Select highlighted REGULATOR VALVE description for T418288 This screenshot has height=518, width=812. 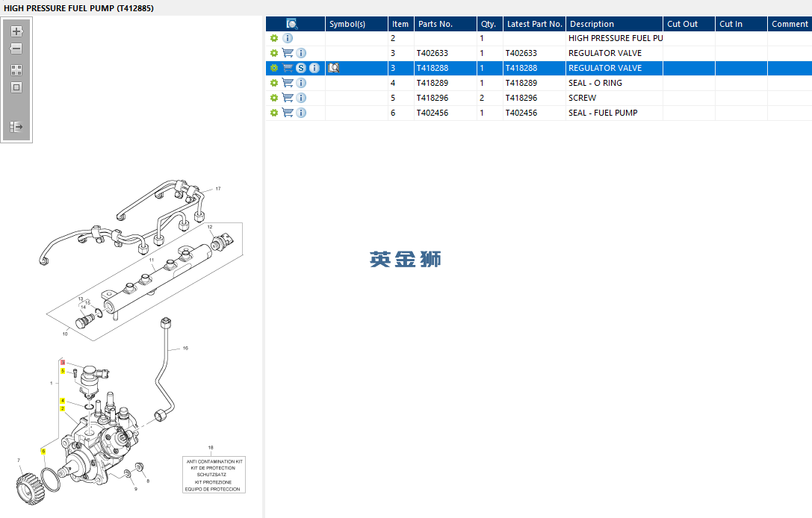point(614,68)
